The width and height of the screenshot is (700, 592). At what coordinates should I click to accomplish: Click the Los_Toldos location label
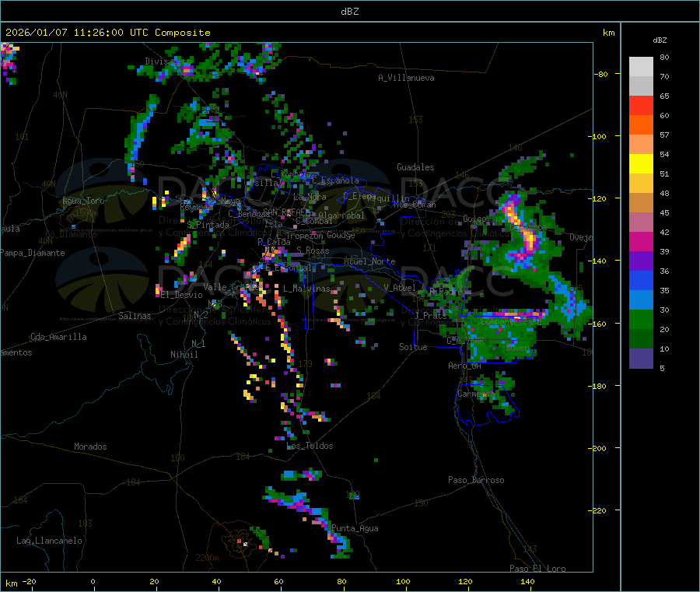pyautogui.click(x=310, y=446)
